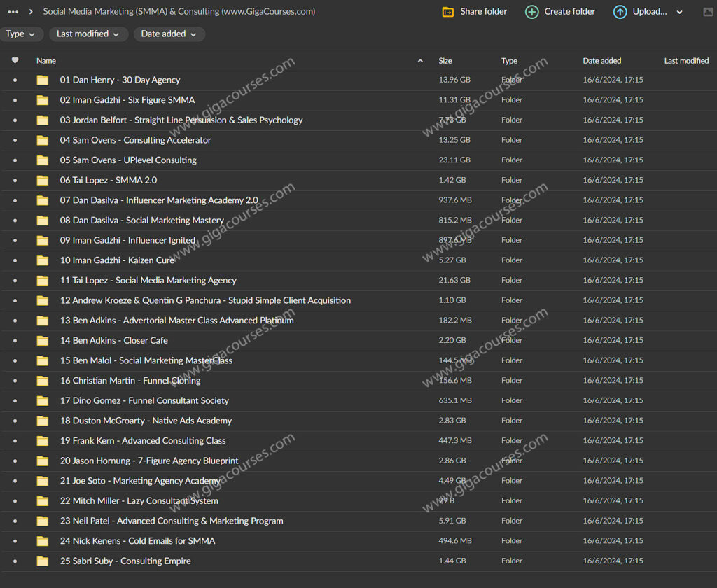Expand the Last modified filter dropdown
Viewport: 717px width, 588px height.
pos(88,34)
